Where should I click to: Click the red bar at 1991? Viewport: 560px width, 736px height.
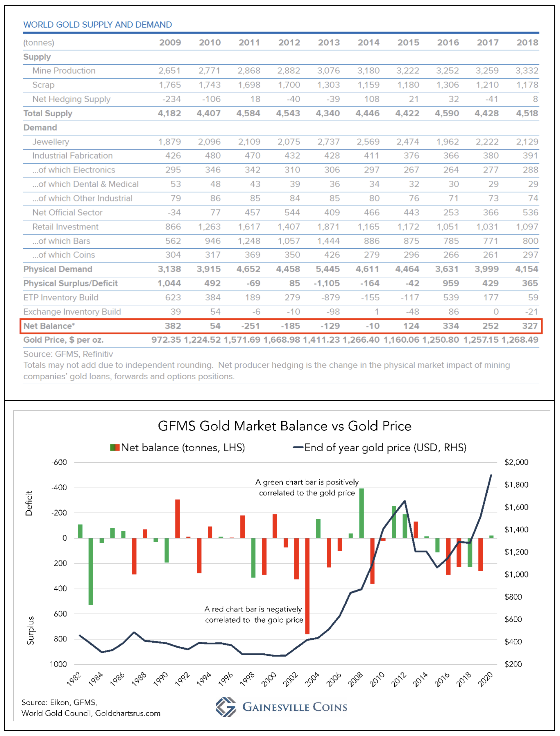pyautogui.click(x=177, y=519)
